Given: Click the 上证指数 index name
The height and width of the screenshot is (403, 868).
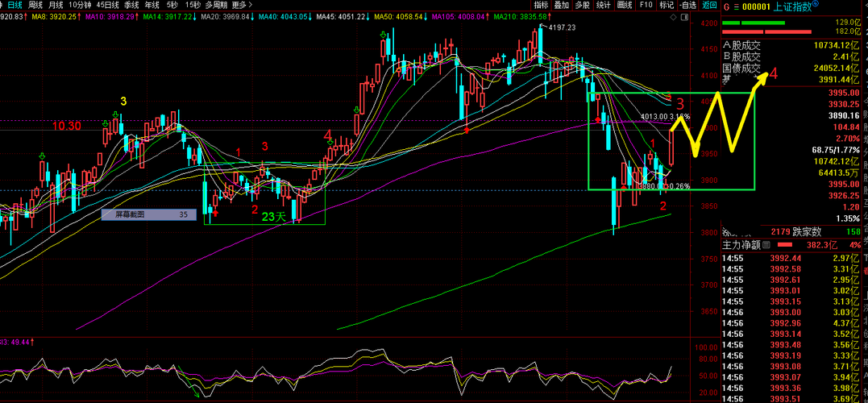Looking at the screenshot, I should [x=792, y=6].
